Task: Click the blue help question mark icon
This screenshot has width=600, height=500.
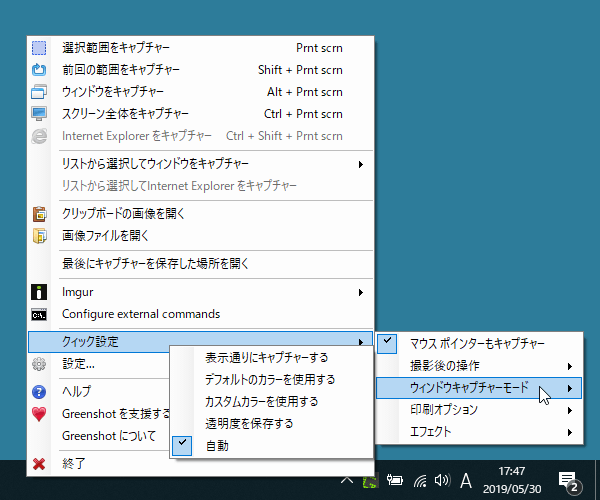Action: 39,392
